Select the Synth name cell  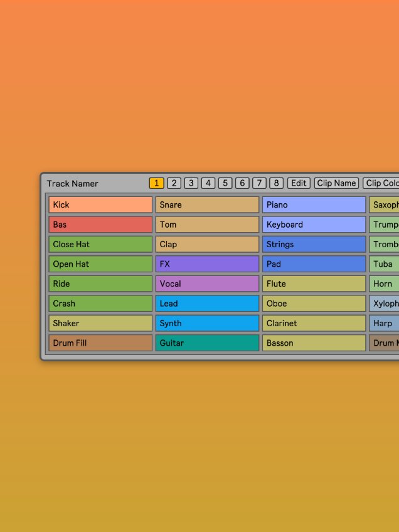point(207,323)
